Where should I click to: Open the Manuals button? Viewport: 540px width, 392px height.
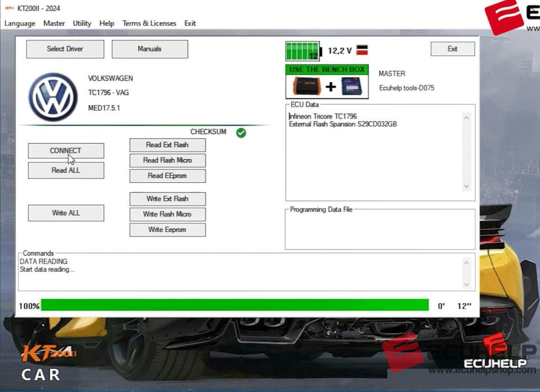pos(150,49)
